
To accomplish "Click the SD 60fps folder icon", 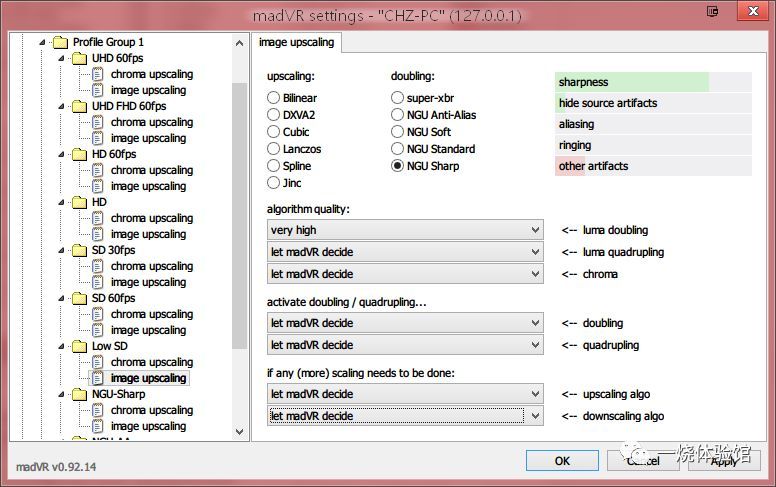I will [79, 298].
